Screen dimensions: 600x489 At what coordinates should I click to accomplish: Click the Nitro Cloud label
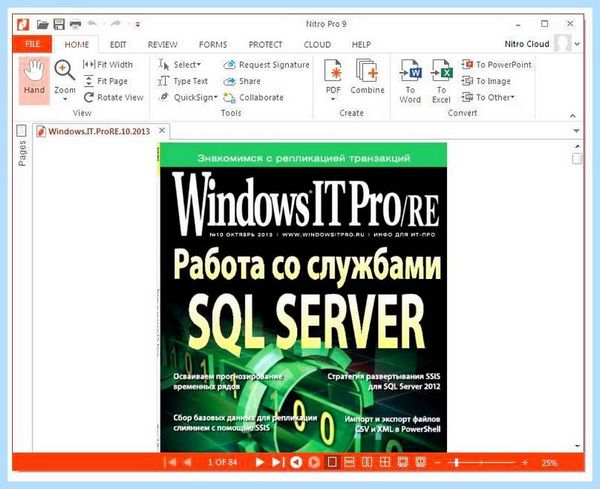[527, 44]
